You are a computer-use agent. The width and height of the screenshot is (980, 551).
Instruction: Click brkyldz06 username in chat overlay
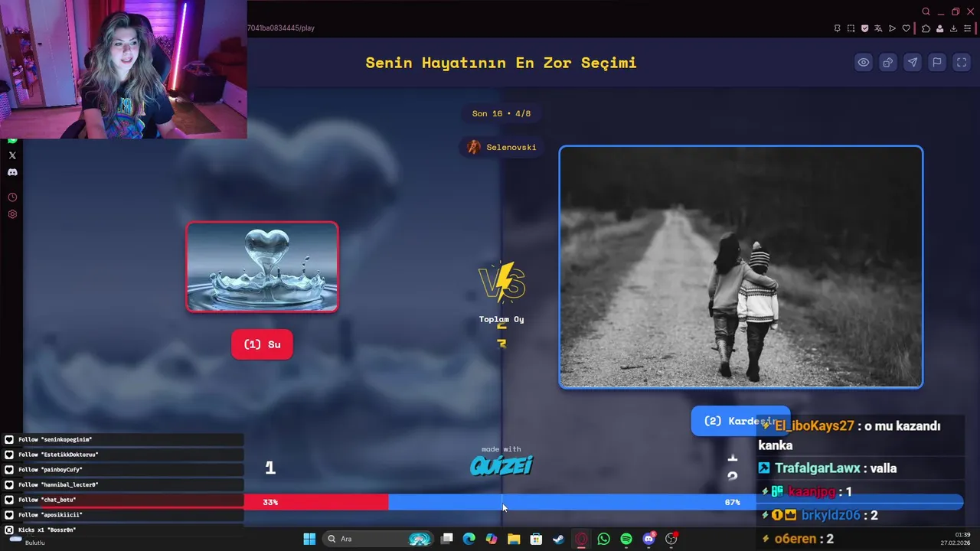click(831, 516)
